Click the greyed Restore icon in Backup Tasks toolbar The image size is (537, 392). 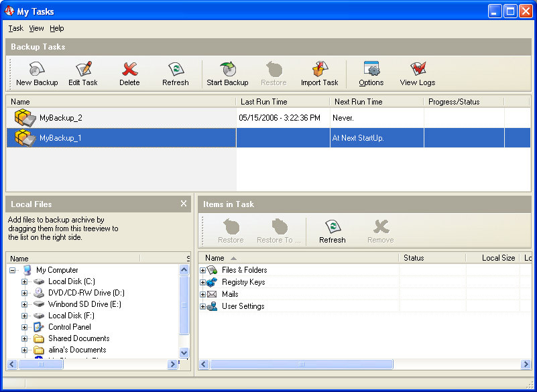[x=274, y=69]
